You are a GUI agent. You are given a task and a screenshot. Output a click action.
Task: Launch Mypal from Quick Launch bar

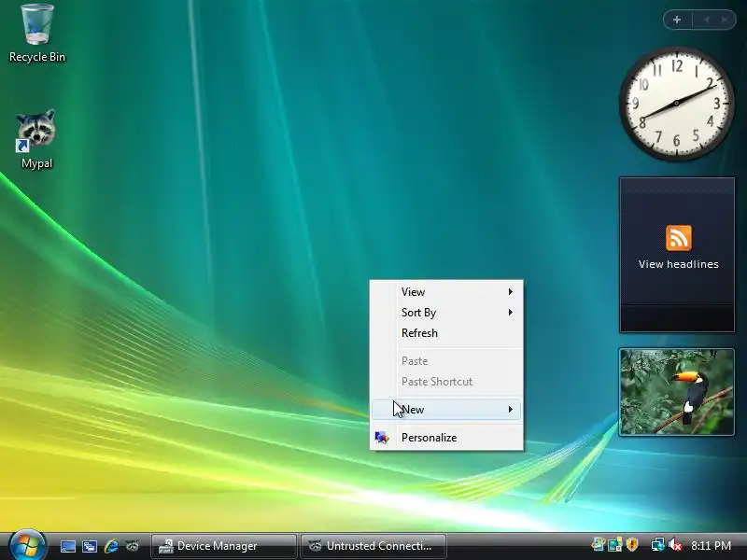(x=132, y=546)
